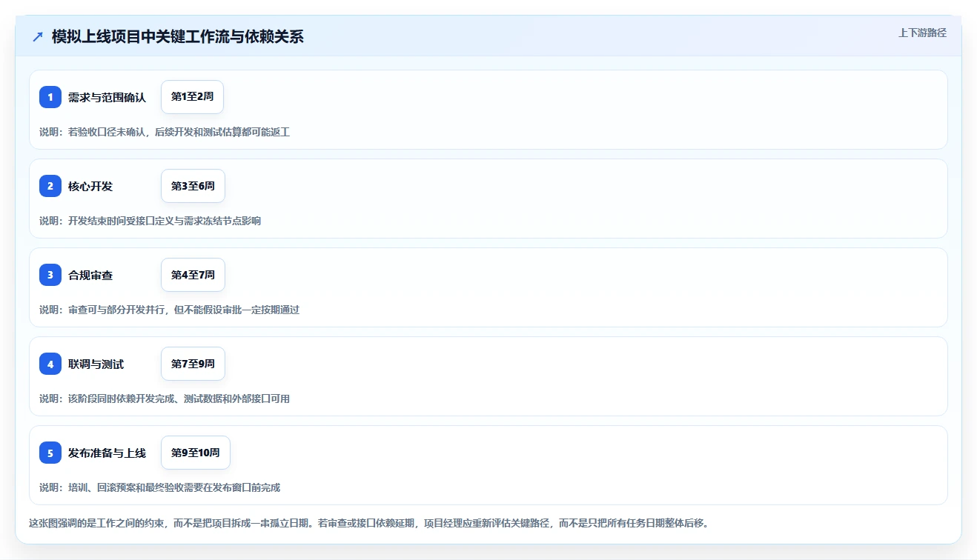This screenshot has height=560, width=977.
Task: Click the 第7至9周 week chip
Action: pyautogui.click(x=193, y=364)
